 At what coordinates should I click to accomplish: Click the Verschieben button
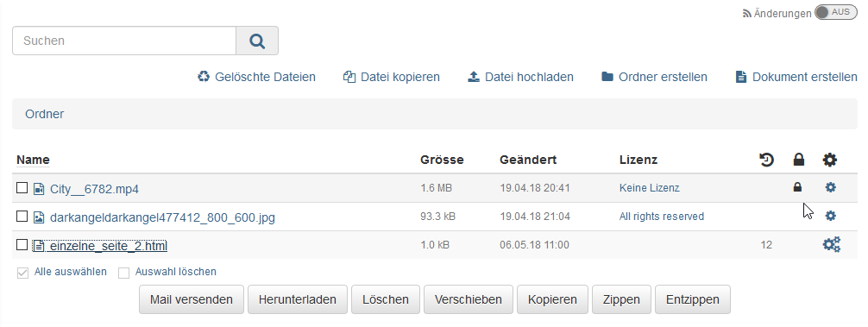coord(469,299)
